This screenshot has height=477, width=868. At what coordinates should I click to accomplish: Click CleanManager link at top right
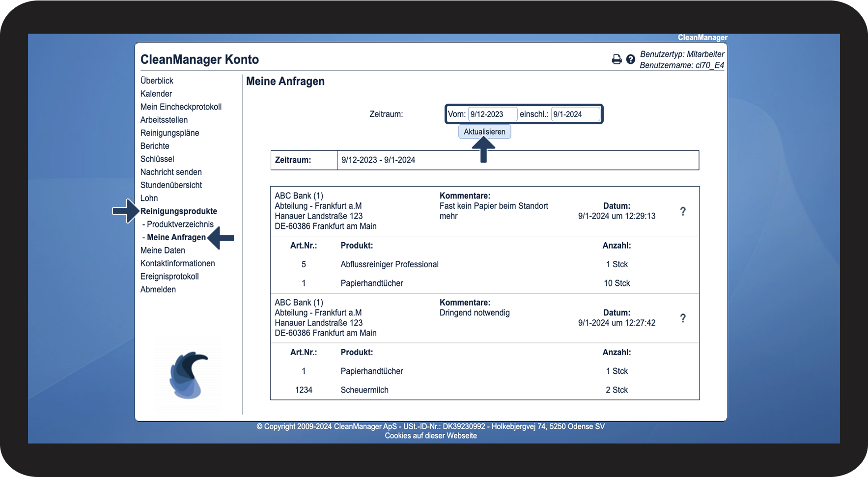pos(702,38)
